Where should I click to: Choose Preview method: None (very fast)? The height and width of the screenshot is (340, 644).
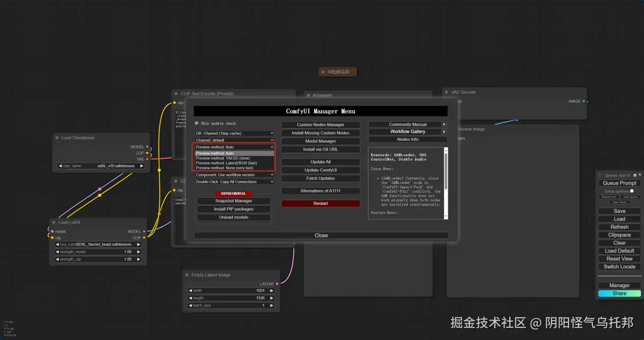point(234,168)
